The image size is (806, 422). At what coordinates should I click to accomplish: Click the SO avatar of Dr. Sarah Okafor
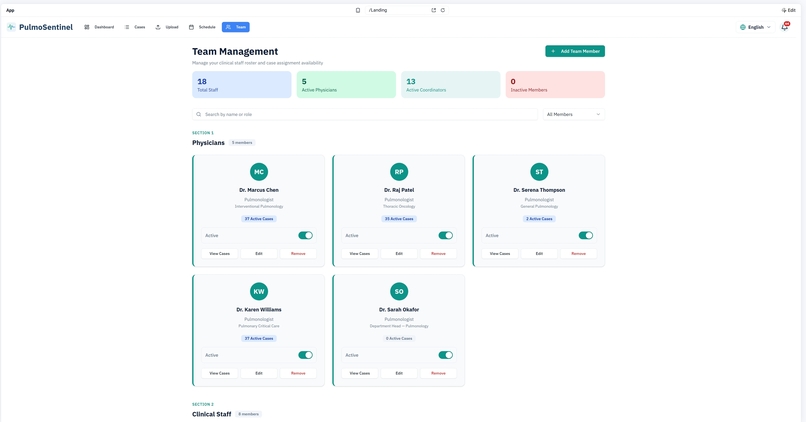[399, 291]
